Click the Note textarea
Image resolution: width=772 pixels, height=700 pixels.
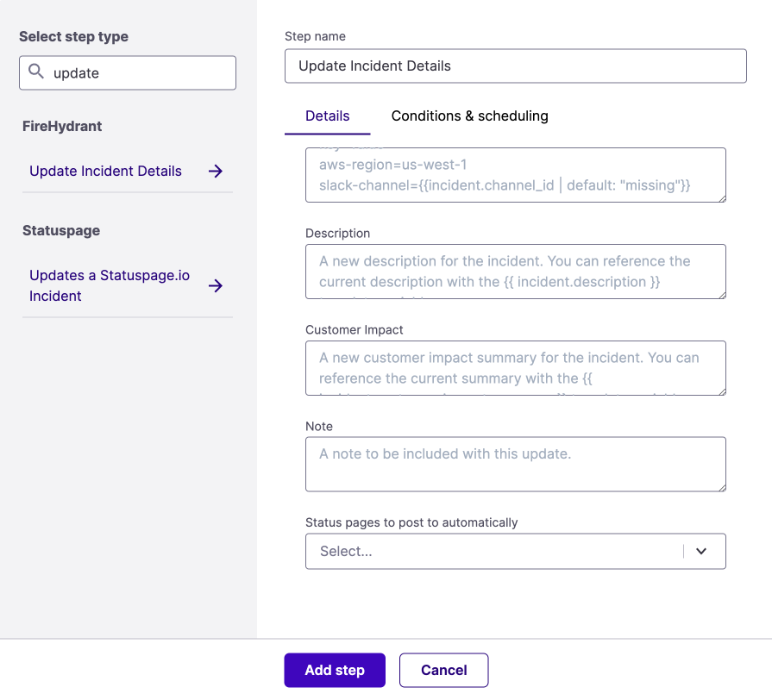(516, 465)
